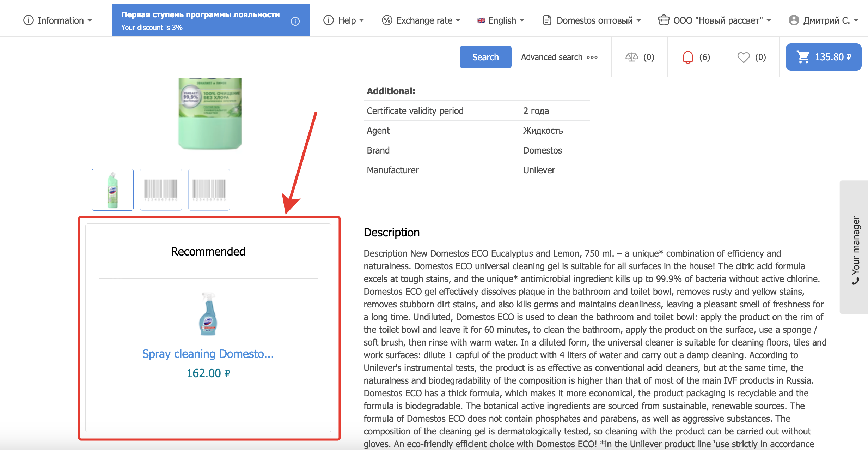Click the user avatar icon for Дмитрий С.
The width and height of the screenshot is (868, 450).
[794, 20]
